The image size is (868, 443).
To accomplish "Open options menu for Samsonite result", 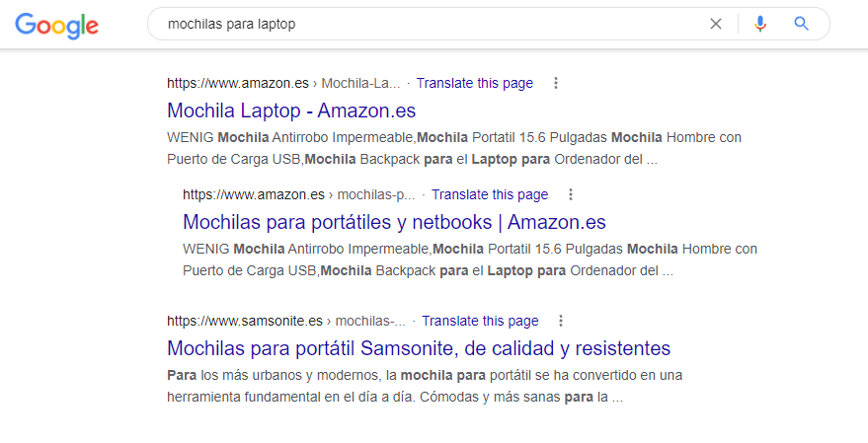I will 561,321.
